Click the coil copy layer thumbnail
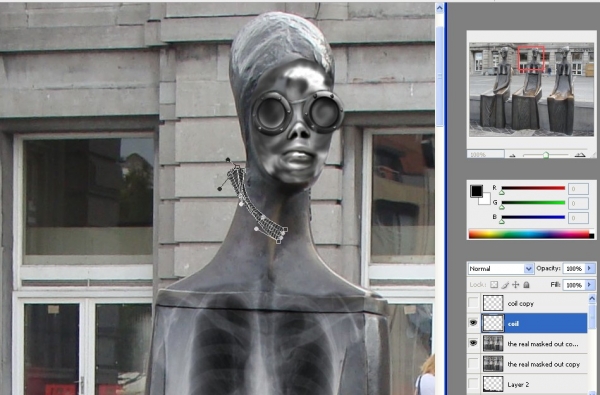The width and height of the screenshot is (600, 395). tap(493, 303)
